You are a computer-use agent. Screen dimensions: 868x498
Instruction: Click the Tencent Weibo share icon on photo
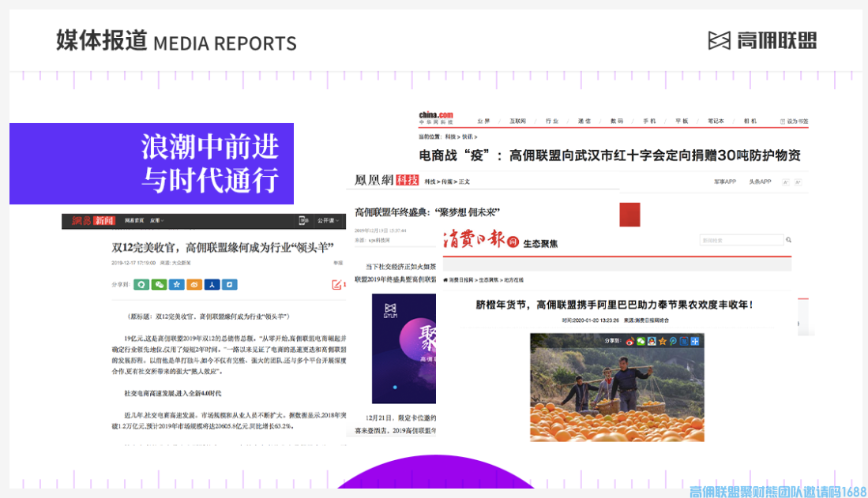673,342
